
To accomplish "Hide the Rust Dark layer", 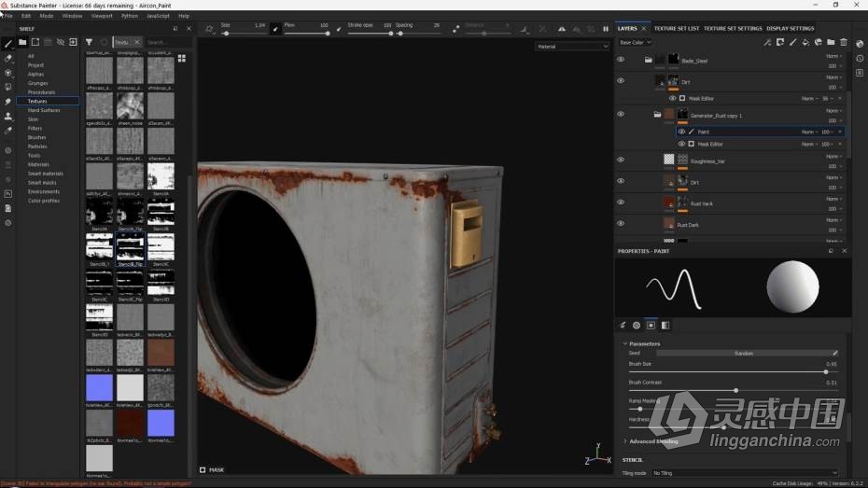I will click(621, 224).
